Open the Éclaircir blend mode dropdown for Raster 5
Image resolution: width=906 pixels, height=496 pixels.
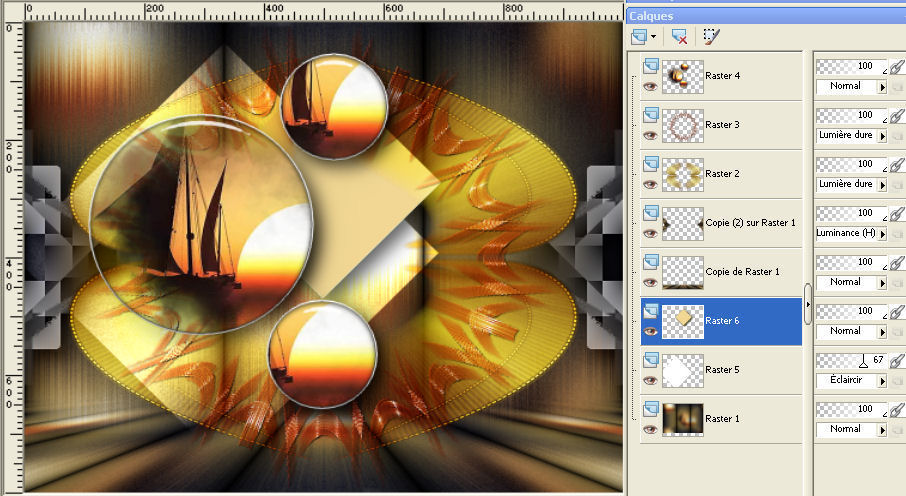click(x=882, y=382)
